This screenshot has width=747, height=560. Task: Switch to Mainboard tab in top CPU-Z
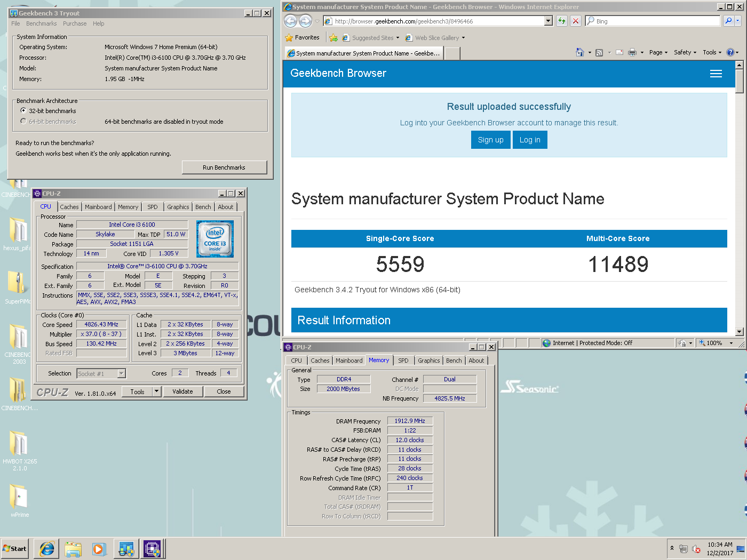(x=98, y=207)
